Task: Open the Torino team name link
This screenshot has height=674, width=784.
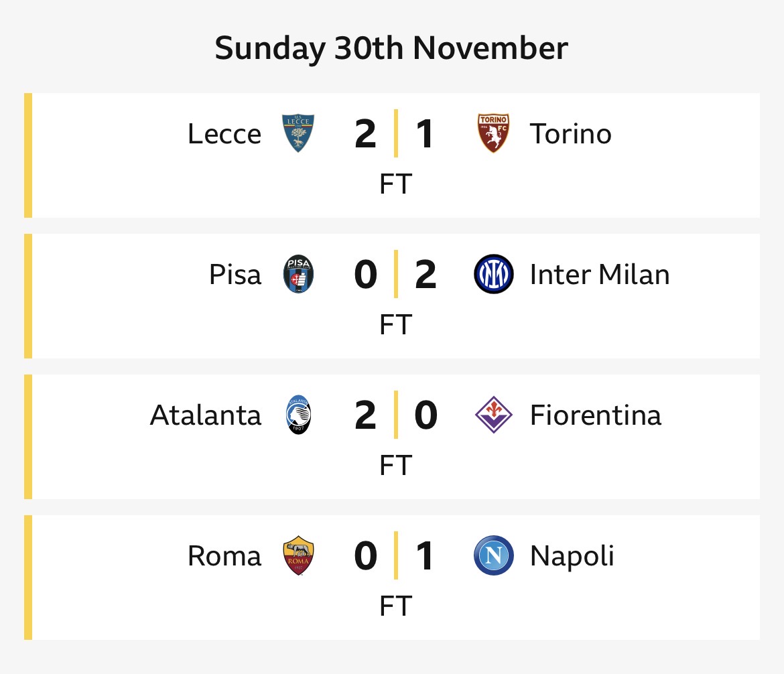Action: click(x=570, y=134)
